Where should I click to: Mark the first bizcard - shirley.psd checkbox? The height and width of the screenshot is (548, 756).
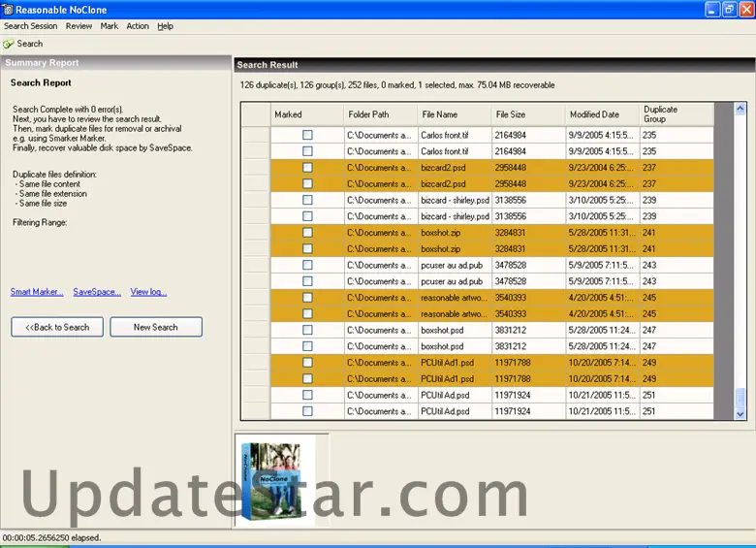pyautogui.click(x=307, y=200)
